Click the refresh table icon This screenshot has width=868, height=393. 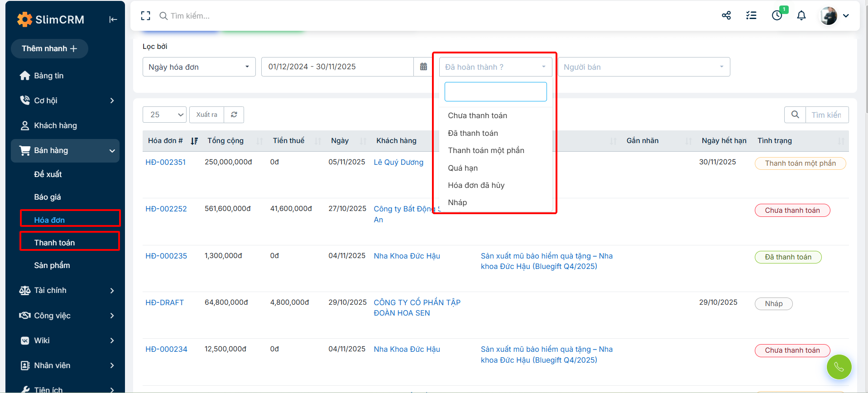pyautogui.click(x=234, y=115)
